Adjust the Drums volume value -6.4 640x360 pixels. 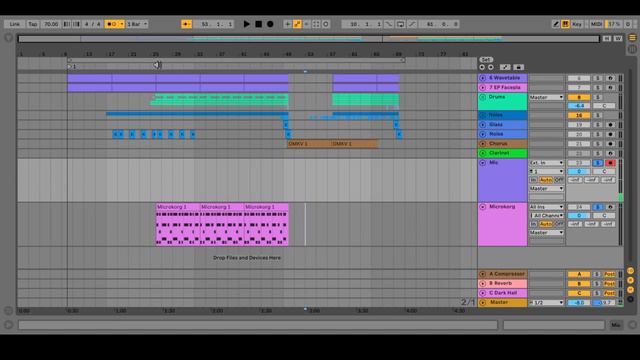[x=578, y=106]
